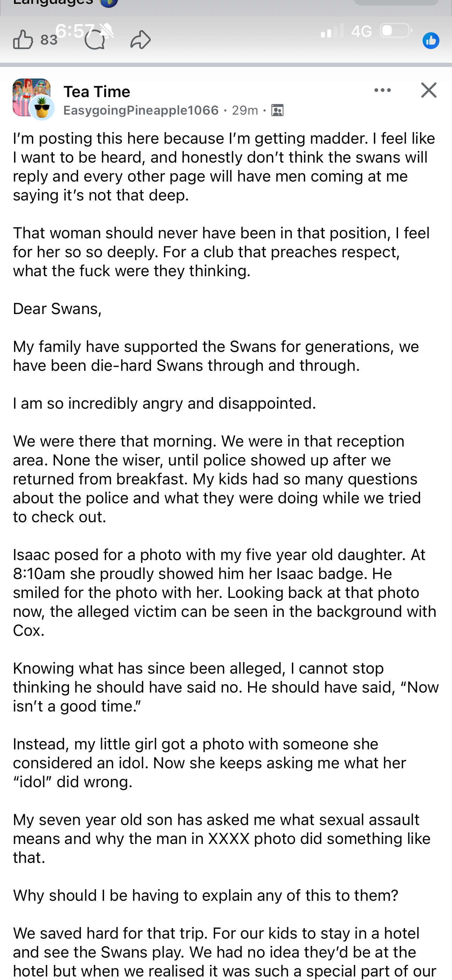Image resolution: width=452 pixels, height=980 pixels.
Task: Click the blue like reaction badge
Action: (431, 41)
